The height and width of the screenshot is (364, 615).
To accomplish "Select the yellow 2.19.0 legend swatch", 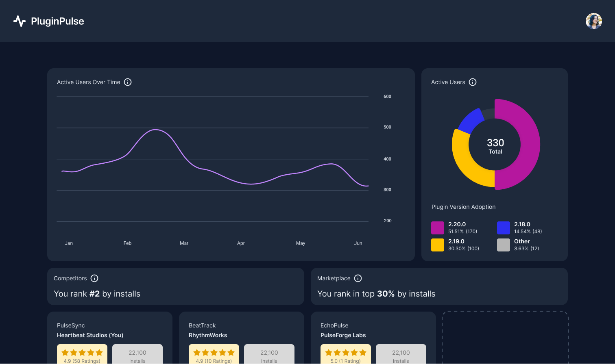I will click(x=438, y=245).
